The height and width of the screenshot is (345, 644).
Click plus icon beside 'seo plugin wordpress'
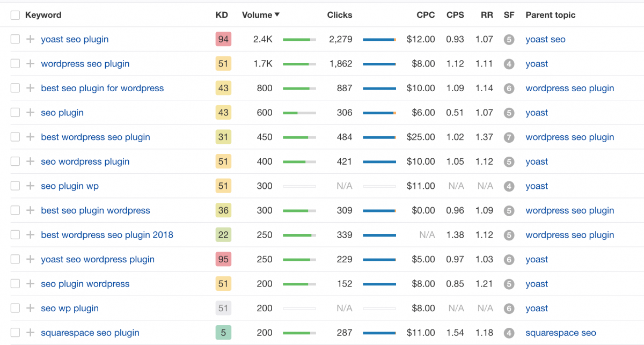[x=31, y=284]
